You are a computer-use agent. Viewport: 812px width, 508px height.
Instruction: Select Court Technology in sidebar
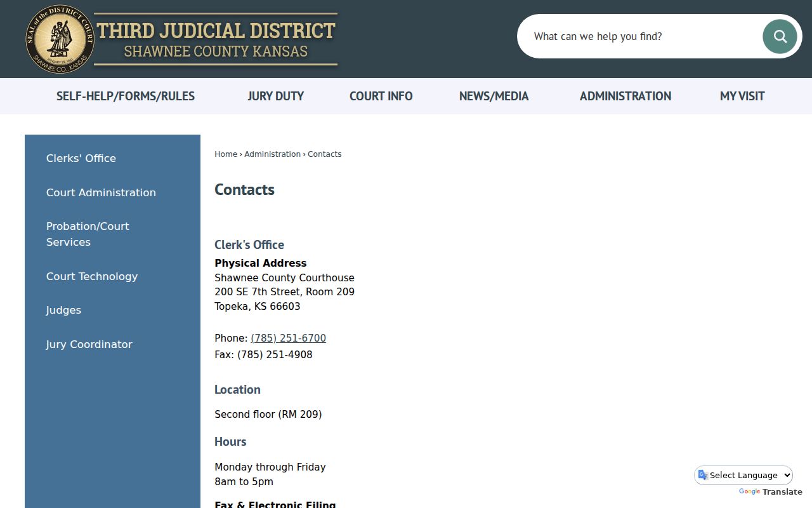(92, 276)
